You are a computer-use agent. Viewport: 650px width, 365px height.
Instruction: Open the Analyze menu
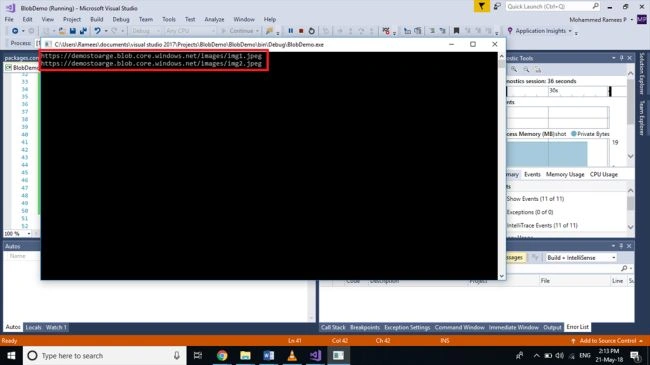(x=214, y=19)
